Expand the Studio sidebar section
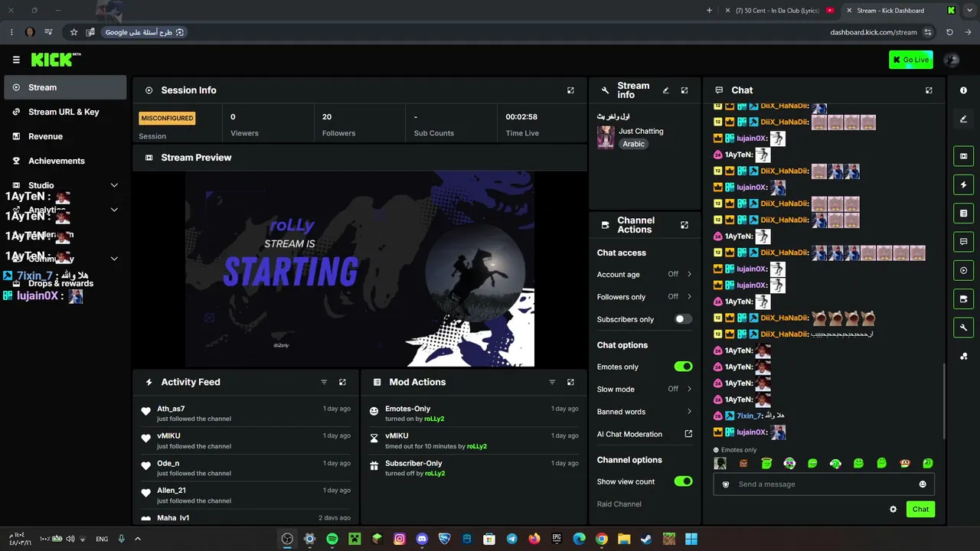This screenshot has height=551, width=980. click(114, 185)
